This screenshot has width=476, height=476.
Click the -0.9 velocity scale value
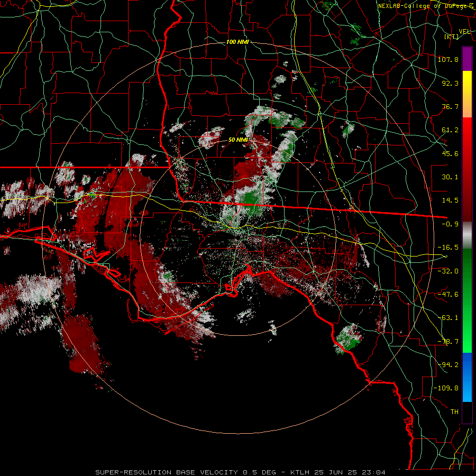(x=450, y=224)
